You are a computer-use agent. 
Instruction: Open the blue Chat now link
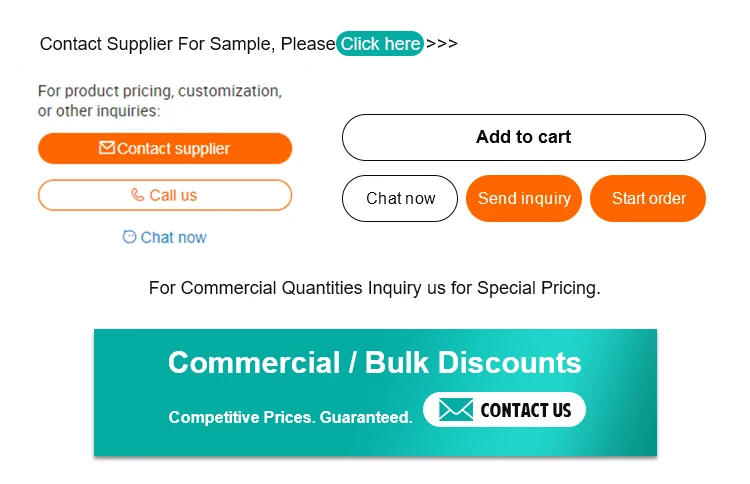coord(165,237)
